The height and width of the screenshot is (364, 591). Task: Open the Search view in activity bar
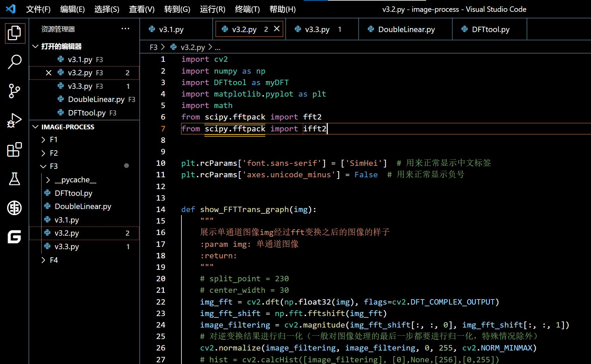coord(15,62)
